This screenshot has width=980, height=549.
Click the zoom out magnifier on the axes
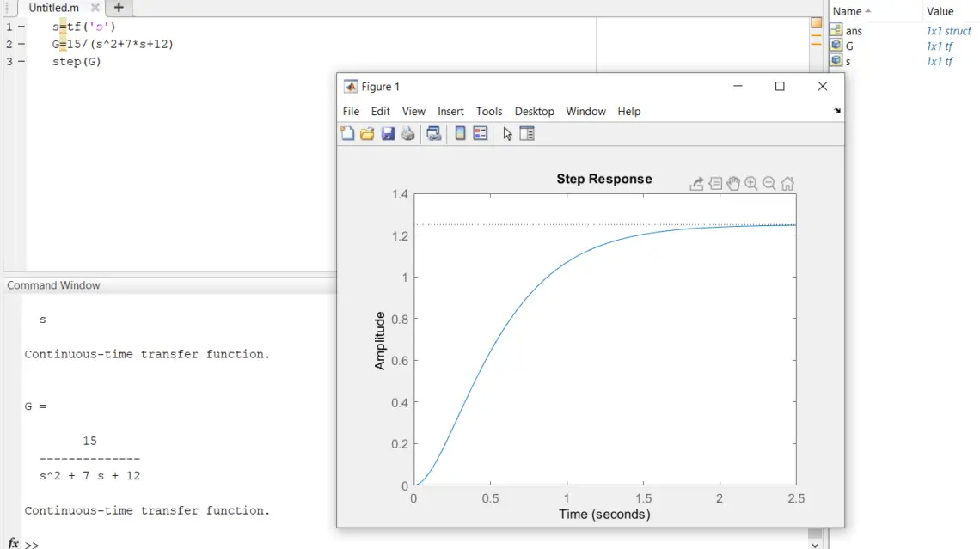point(769,184)
